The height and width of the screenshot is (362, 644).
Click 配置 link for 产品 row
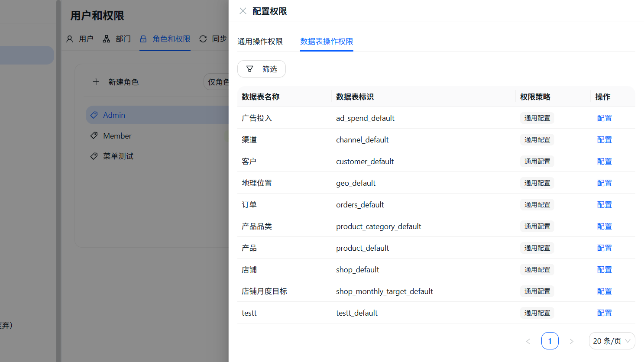click(x=604, y=248)
